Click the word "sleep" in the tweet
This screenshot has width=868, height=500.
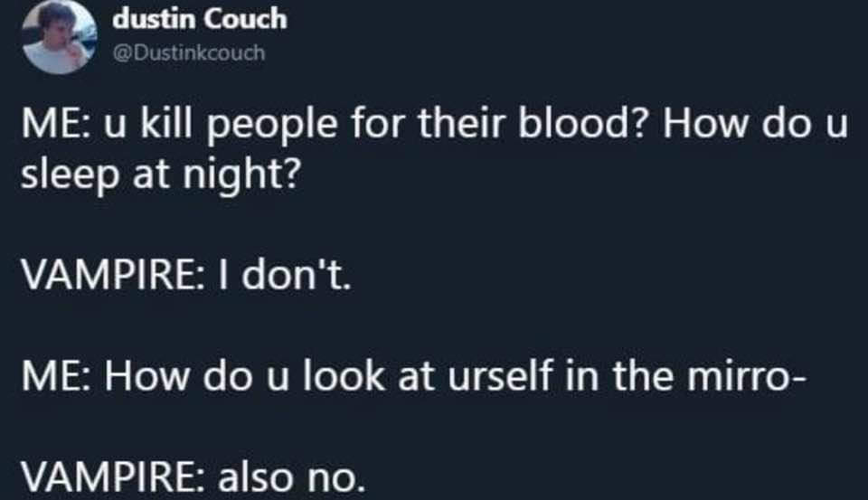click(61, 174)
